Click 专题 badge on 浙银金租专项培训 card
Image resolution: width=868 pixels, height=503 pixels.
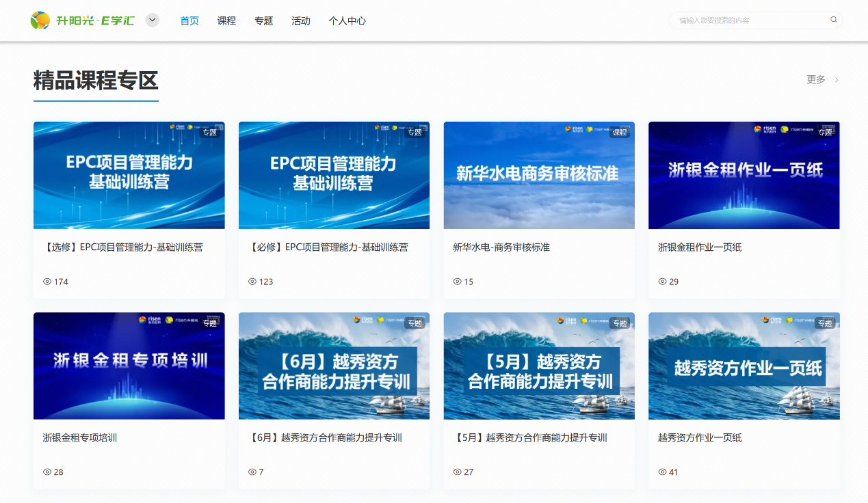[x=209, y=323]
